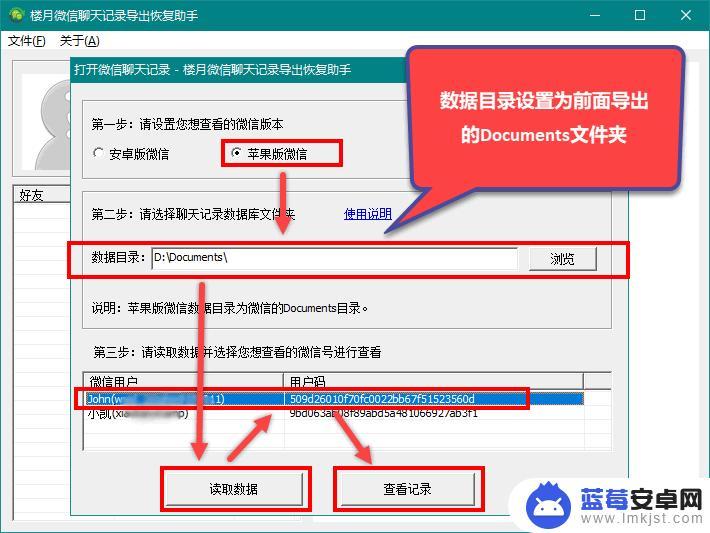Open the 使用说明 link
Image resolution: width=710 pixels, height=533 pixels.
pos(368,214)
